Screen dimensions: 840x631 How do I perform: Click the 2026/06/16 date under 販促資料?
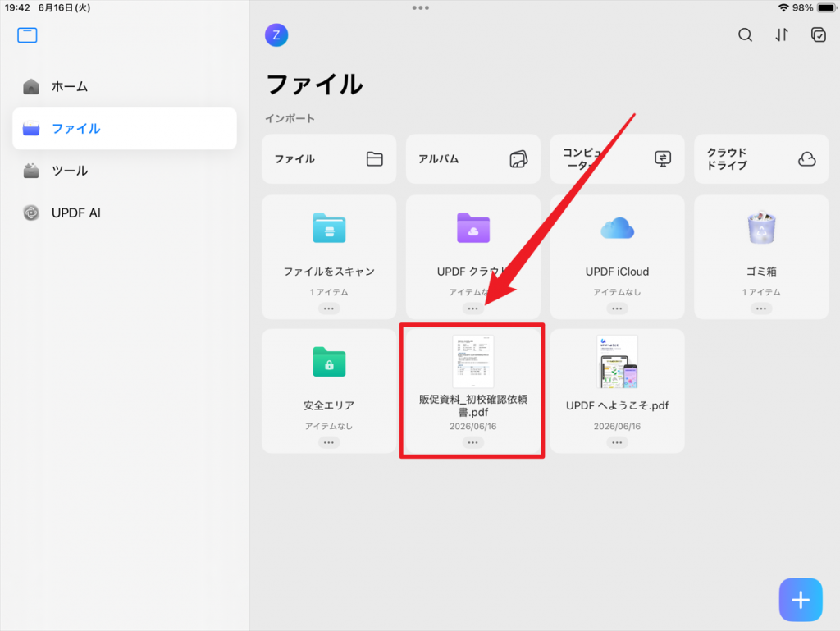pos(473,427)
